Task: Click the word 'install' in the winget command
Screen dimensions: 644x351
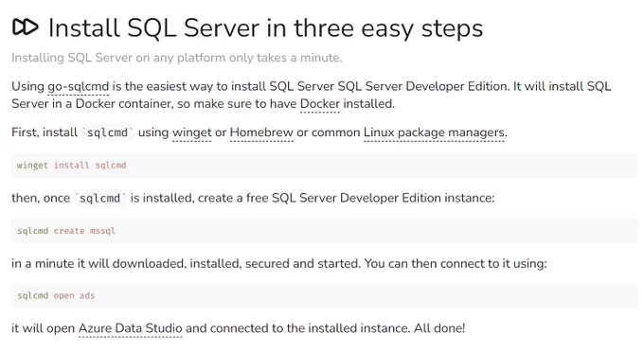Action: 71,166
